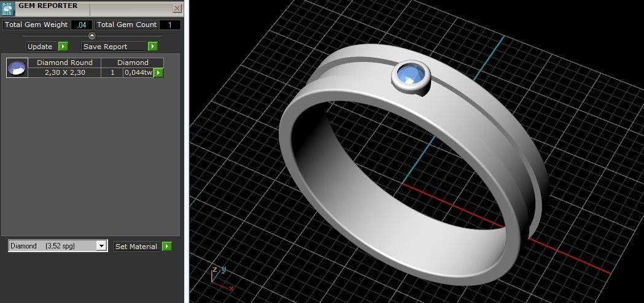Viewport: 644px width, 303px height.
Task: Click the Gem Reporter panel icon
Action: click(8, 8)
